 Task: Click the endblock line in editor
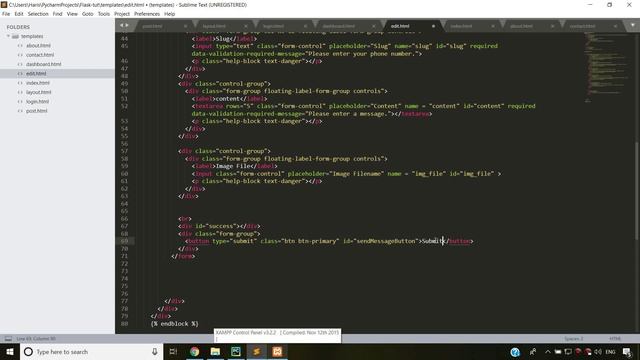click(x=174, y=324)
